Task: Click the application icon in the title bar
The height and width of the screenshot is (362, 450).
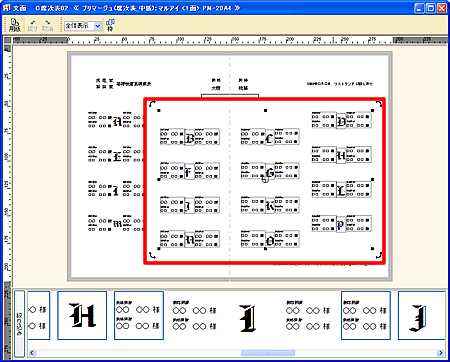Action: 7,8
